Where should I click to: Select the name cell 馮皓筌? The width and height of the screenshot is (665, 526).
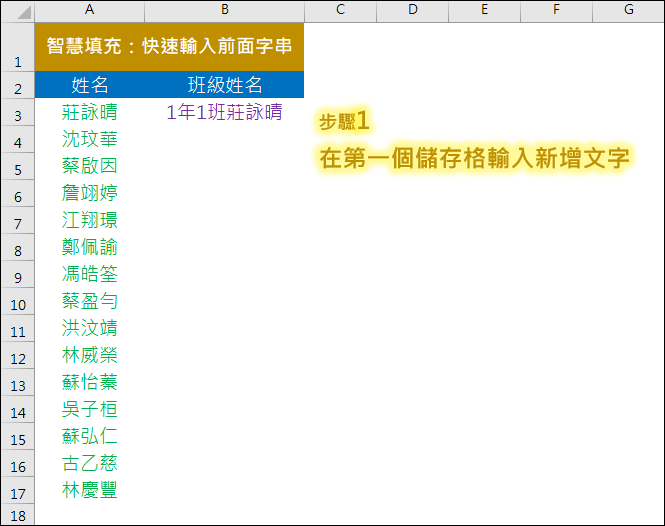pos(89,274)
